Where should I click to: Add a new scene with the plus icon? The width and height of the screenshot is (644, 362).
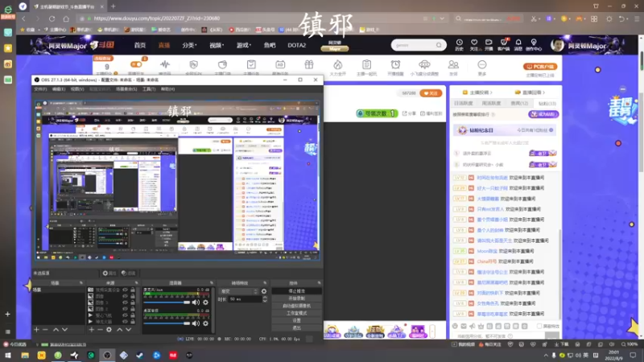pyautogui.click(x=36, y=330)
